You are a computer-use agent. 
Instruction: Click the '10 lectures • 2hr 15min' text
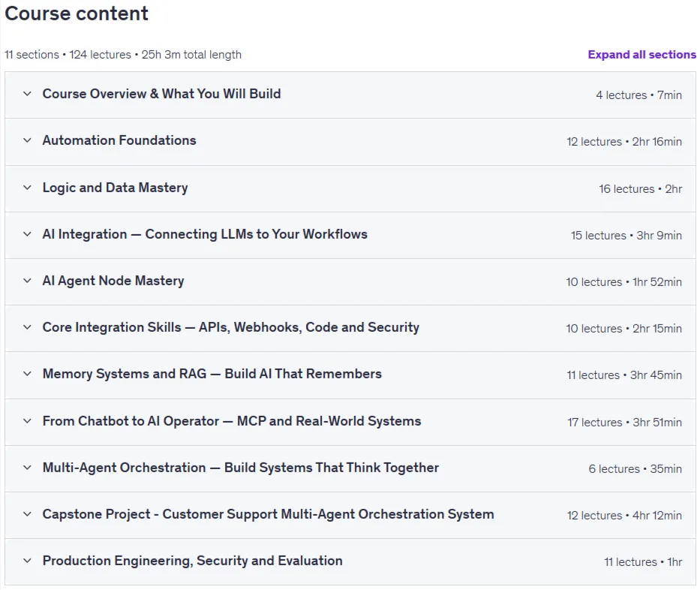click(624, 328)
